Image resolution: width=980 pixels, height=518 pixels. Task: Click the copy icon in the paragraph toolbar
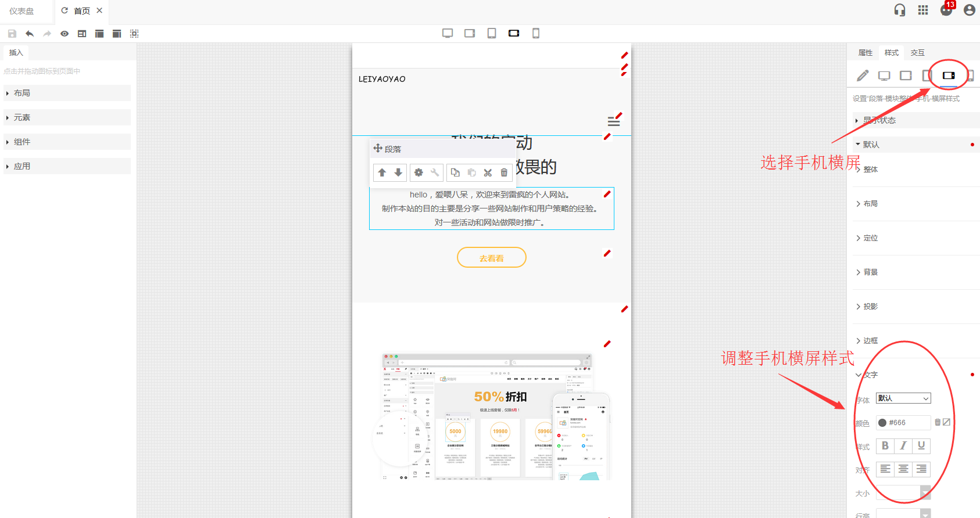coord(455,172)
